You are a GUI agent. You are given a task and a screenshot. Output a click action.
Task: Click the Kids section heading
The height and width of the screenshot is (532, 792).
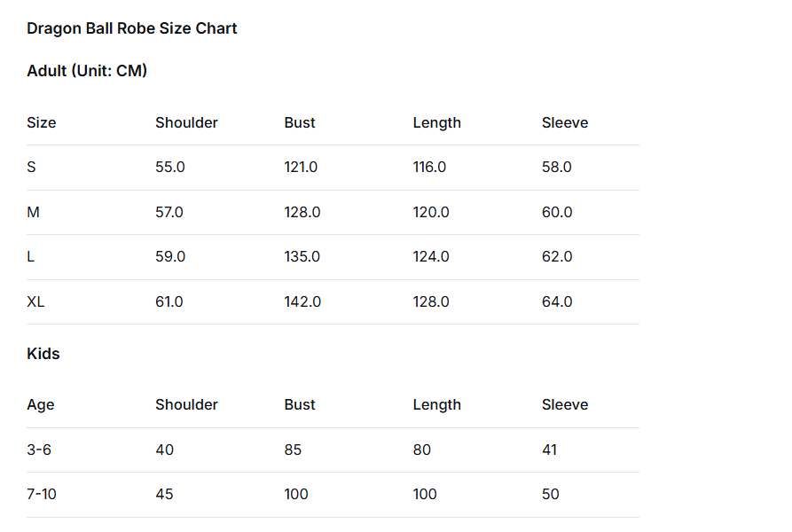[43, 354]
